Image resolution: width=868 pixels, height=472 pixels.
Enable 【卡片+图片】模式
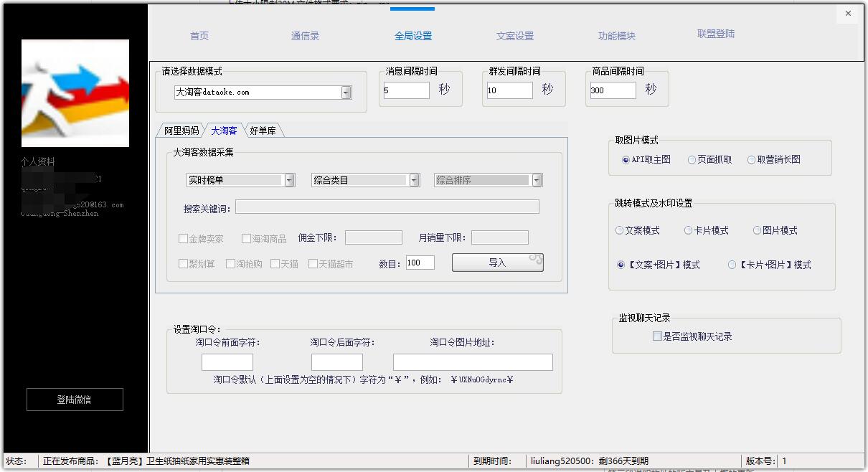(x=732, y=265)
